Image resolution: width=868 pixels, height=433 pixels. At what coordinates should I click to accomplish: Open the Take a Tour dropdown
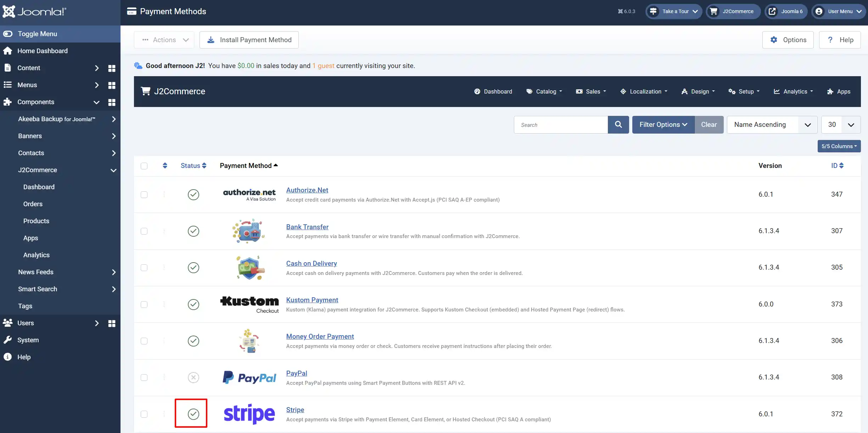(x=673, y=11)
